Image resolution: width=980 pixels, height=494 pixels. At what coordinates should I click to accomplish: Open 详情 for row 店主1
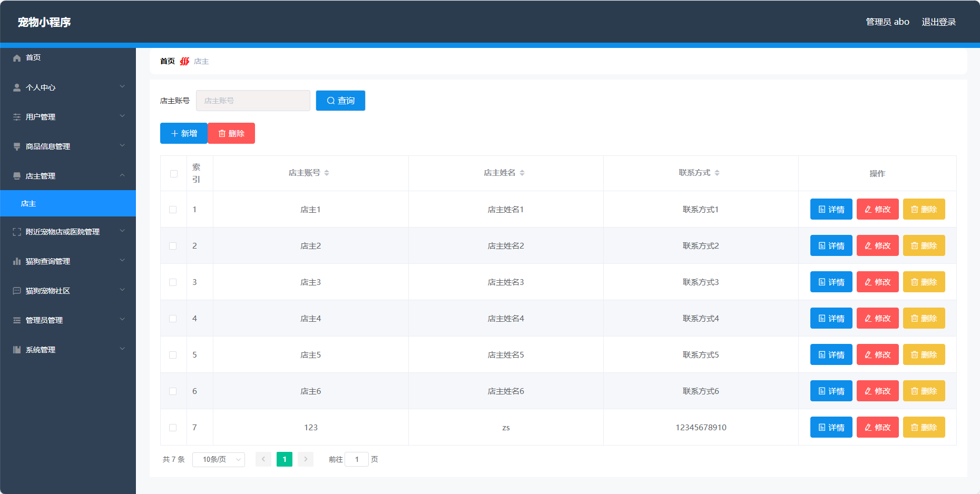click(831, 209)
